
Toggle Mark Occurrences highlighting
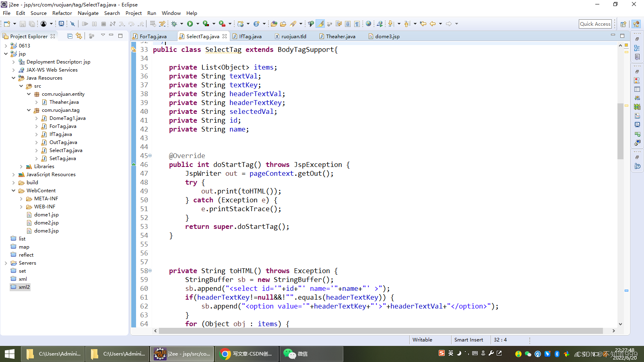(320, 24)
